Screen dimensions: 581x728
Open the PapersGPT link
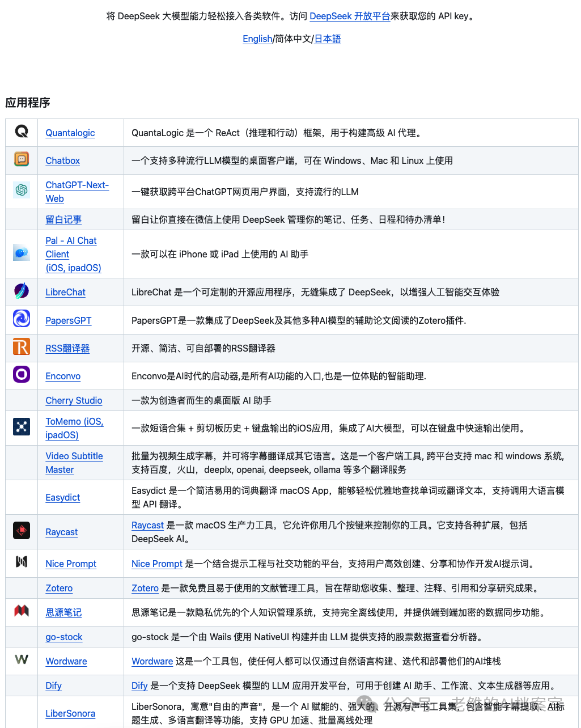tap(69, 320)
